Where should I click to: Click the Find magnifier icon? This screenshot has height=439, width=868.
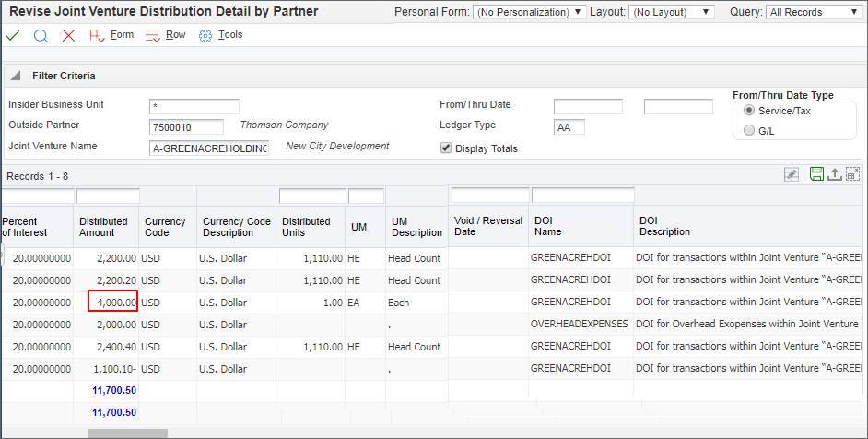tap(41, 36)
